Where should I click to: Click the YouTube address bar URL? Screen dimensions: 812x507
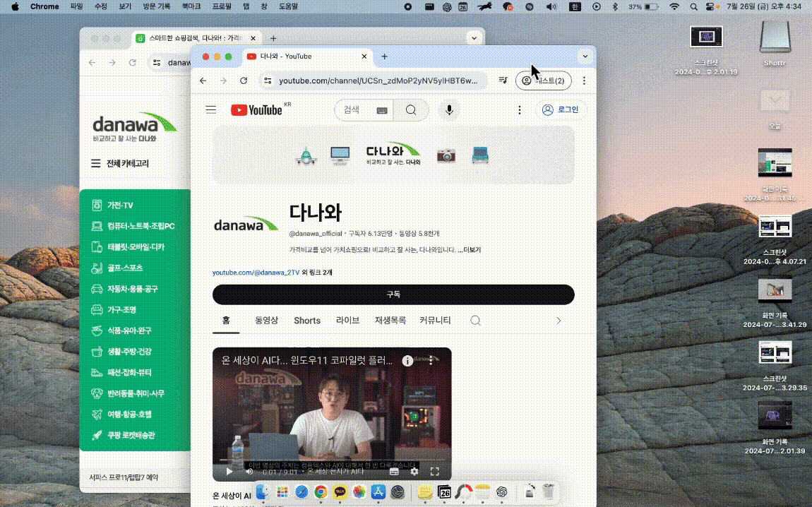(x=378, y=80)
